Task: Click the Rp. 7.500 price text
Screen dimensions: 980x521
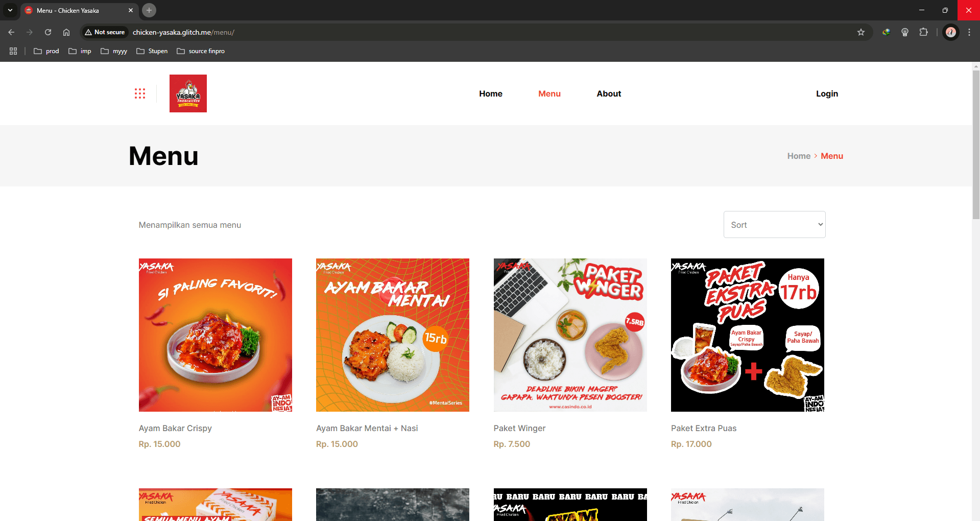Action: 512,444
